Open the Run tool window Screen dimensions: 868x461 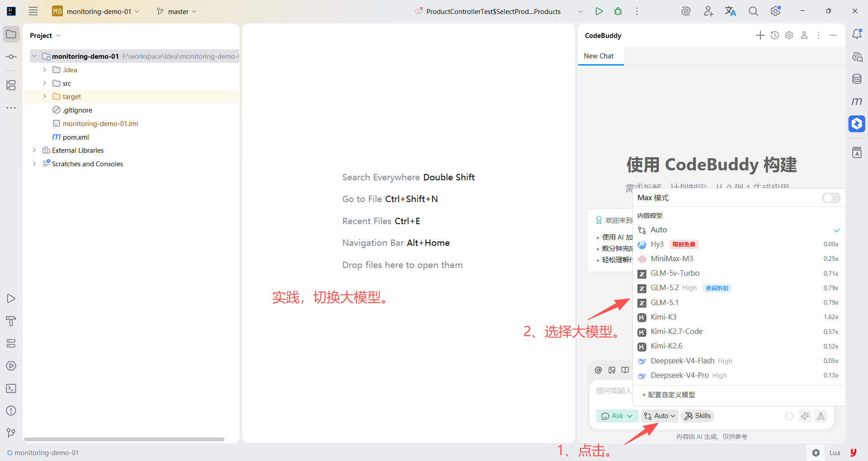coord(11,299)
